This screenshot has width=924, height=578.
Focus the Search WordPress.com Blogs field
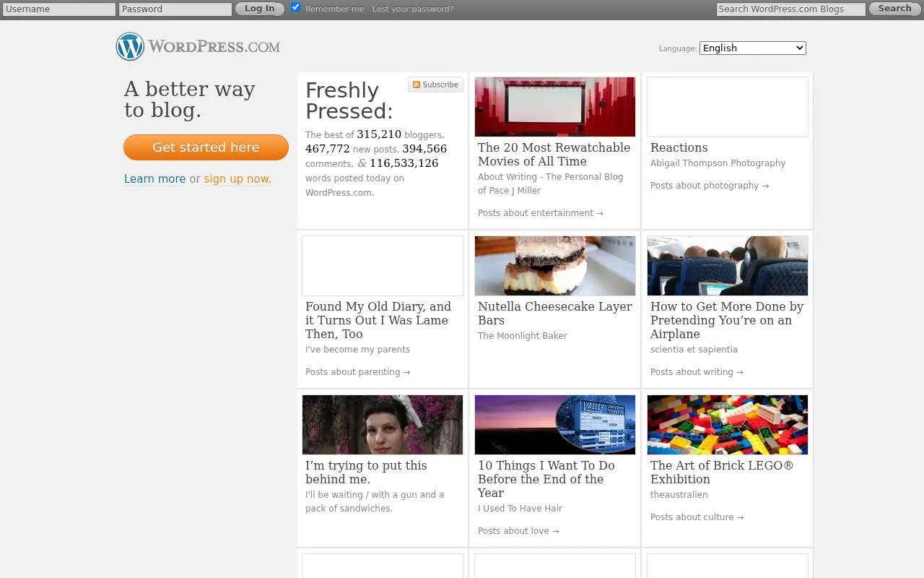(790, 9)
